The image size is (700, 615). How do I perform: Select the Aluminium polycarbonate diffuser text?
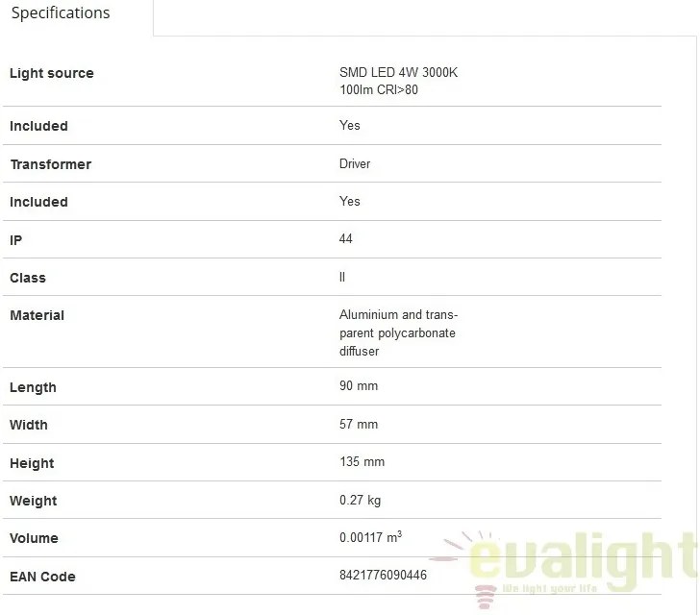click(x=398, y=332)
